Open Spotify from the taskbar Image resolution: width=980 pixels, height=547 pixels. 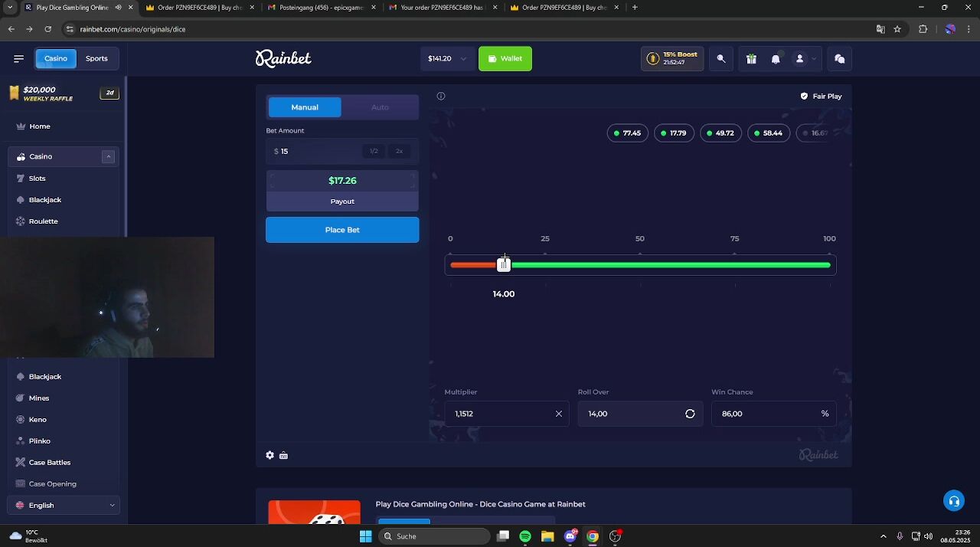click(525, 536)
